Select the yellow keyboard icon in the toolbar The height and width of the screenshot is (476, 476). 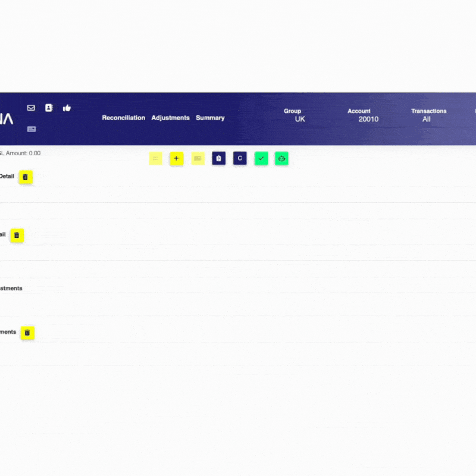198,158
